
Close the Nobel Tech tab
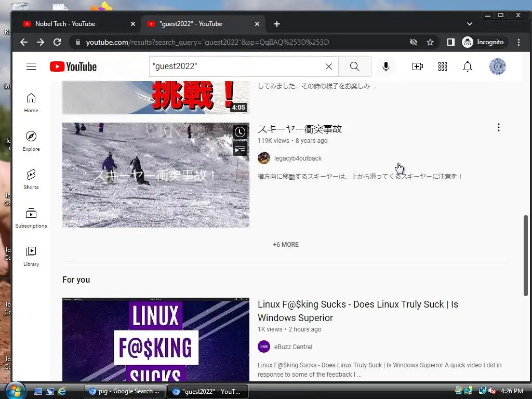pos(133,24)
